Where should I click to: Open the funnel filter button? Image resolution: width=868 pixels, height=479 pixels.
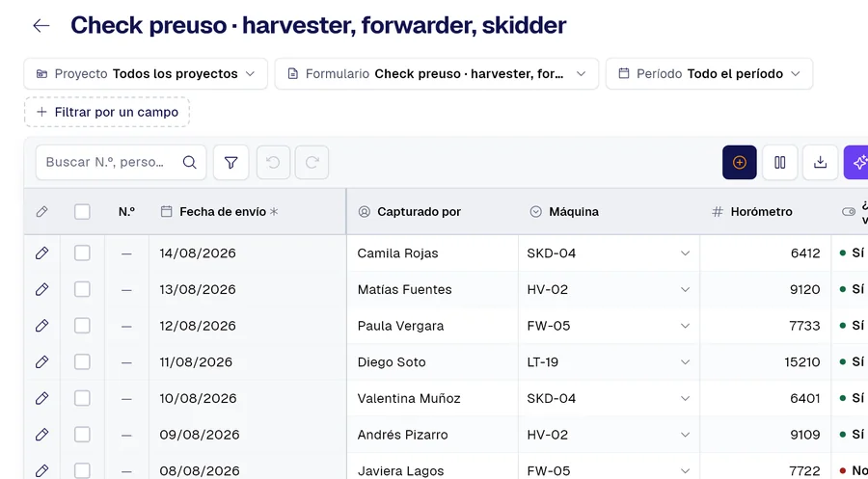point(231,162)
